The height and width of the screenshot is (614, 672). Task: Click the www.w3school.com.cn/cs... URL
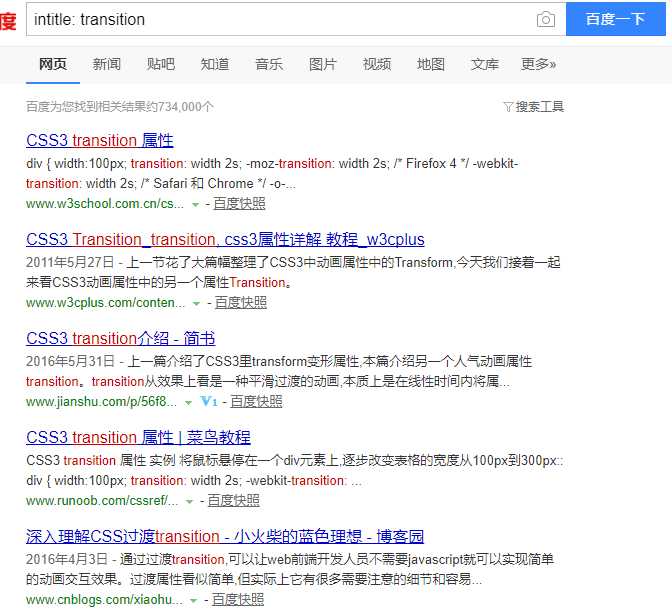click(x=105, y=204)
